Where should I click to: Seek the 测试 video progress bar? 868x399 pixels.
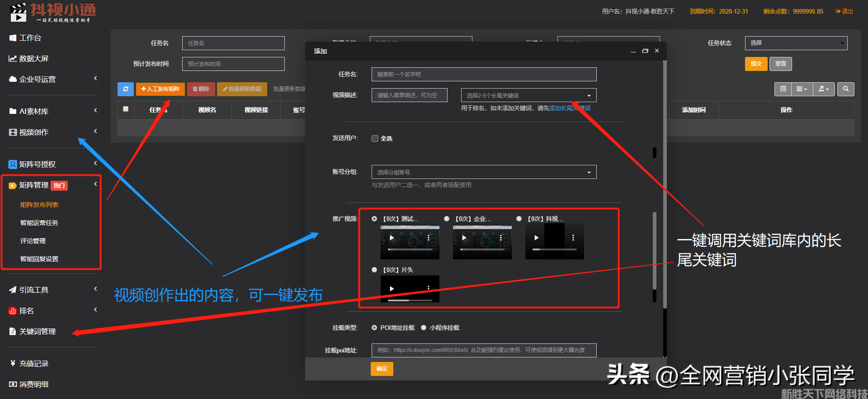pyautogui.click(x=410, y=249)
